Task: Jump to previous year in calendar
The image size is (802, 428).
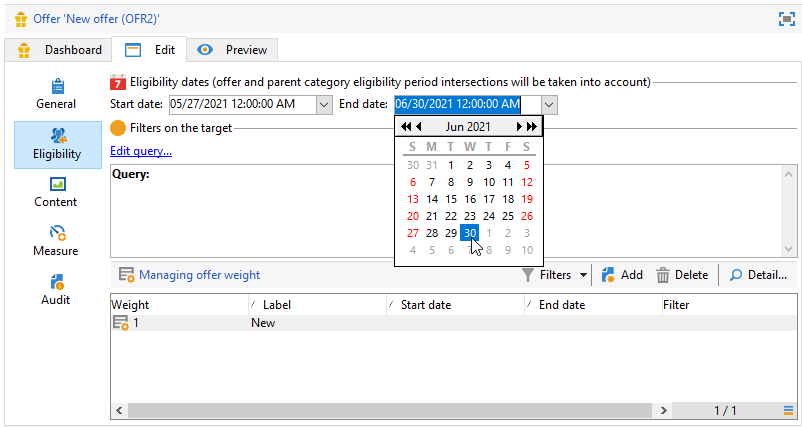Action: coord(406,127)
